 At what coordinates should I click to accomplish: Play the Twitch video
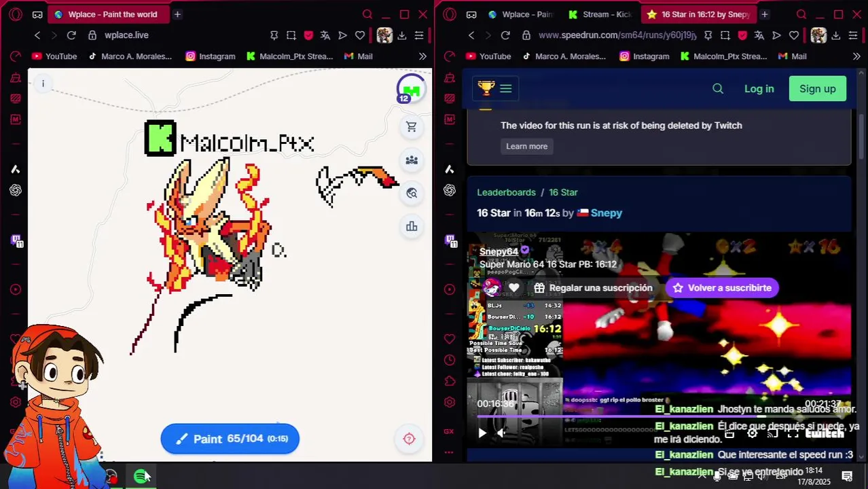[x=482, y=433]
